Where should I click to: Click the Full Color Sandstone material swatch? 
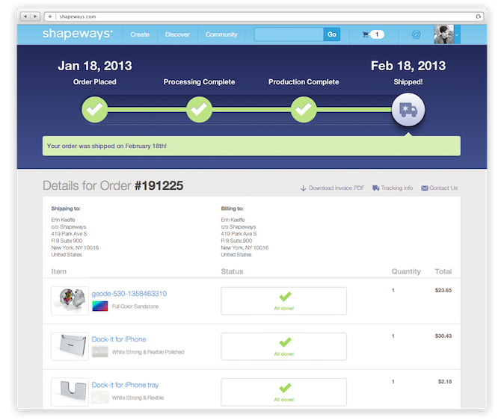[x=100, y=306]
